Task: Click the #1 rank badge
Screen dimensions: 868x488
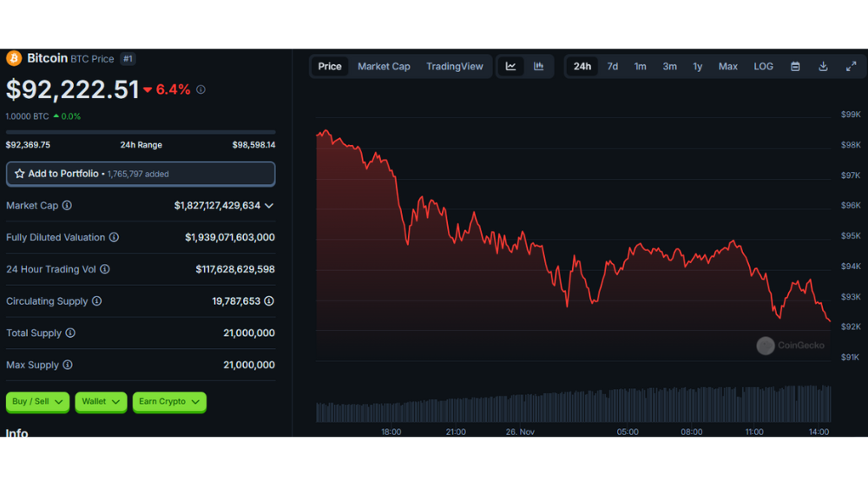Action: [x=128, y=59]
